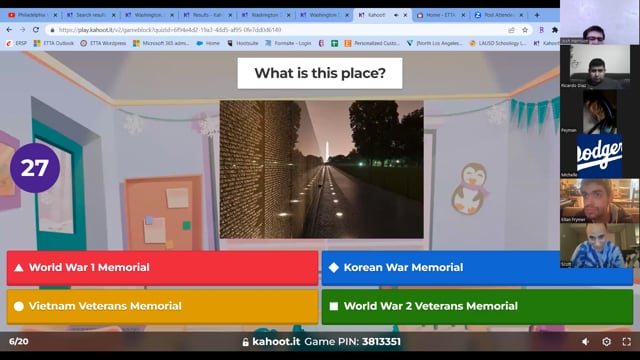Open the purple B extension icon
The image size is (640, 360).
pyautogui.click(x=541, y=30)
